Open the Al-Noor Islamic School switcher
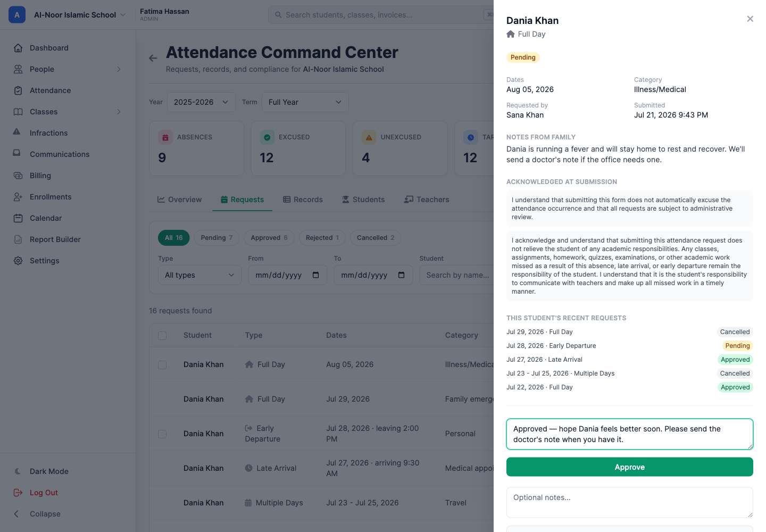Screen dimensions: 766x532 (80, 15)
